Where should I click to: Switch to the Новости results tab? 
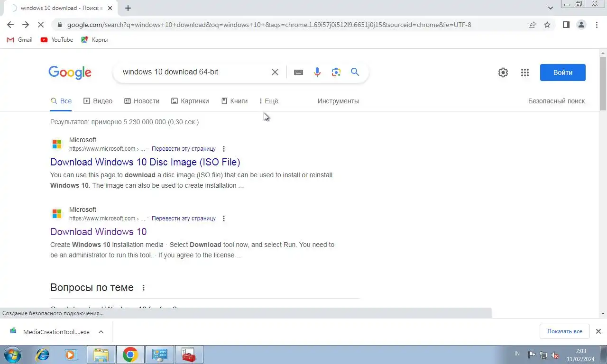[x=142, y=101]
